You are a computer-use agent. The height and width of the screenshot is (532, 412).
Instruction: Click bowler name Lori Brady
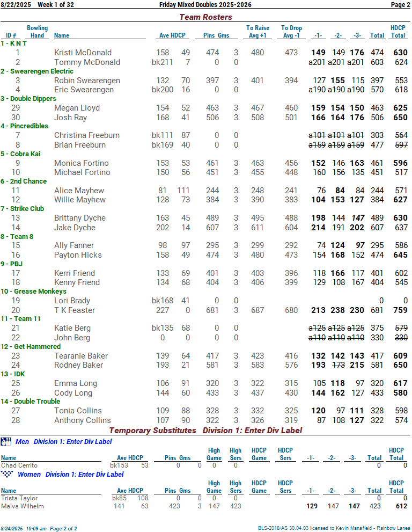coord(72,301)
